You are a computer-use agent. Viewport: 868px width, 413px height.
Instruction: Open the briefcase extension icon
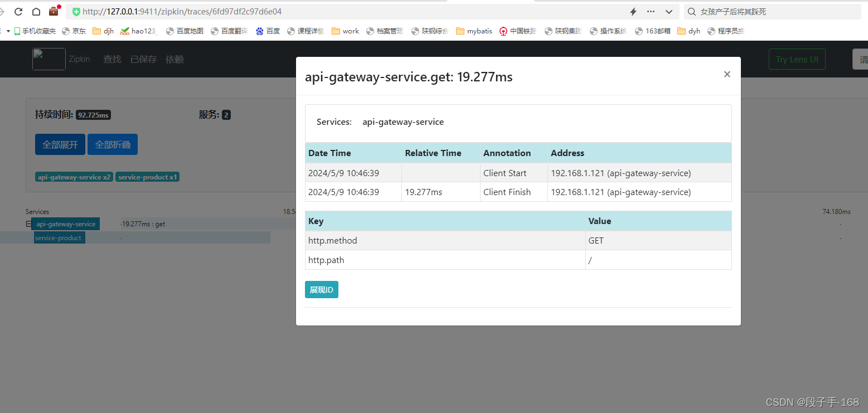pyautogui.click(x=54, y=11)
